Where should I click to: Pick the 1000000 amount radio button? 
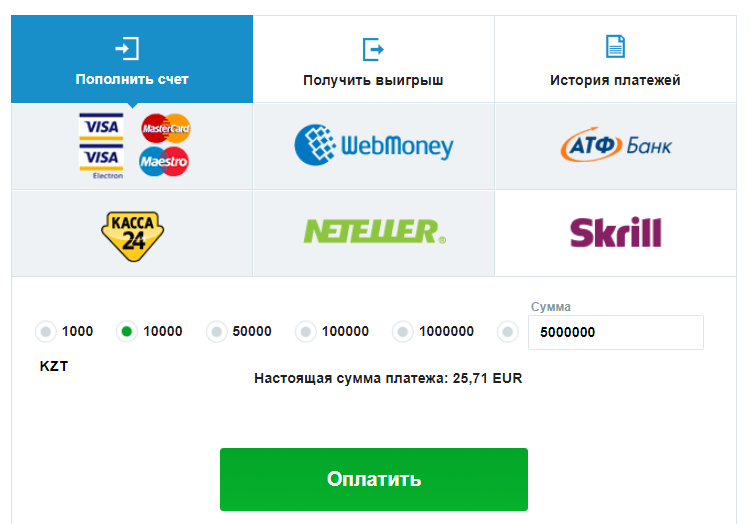(x=403, y=331)
